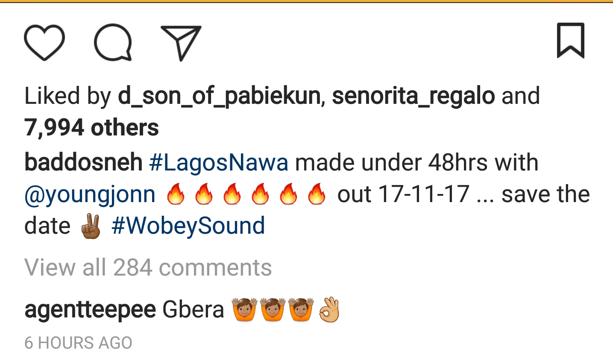Open baddosneh's profile from the caption
The image size is (613, 364).
click(83, 163)
